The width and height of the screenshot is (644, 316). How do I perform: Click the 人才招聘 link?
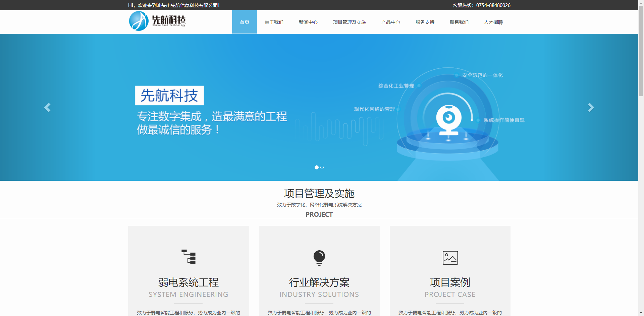tap(493, 22)
